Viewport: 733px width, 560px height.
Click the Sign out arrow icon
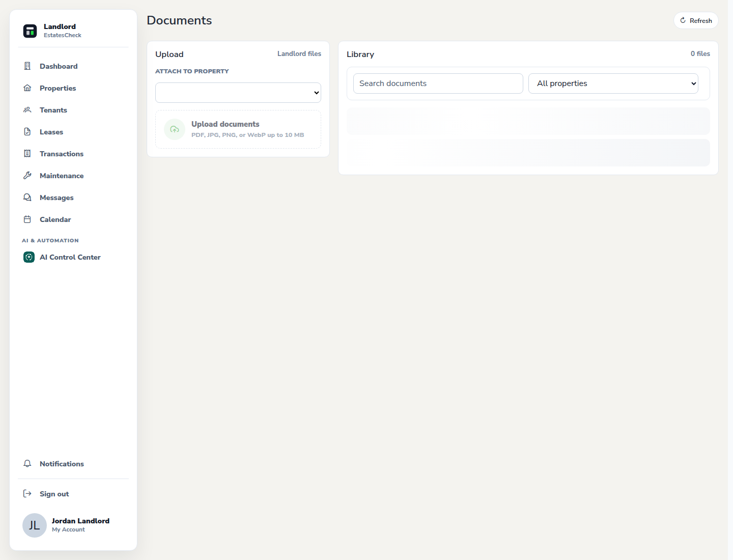(x=27, y=494)
